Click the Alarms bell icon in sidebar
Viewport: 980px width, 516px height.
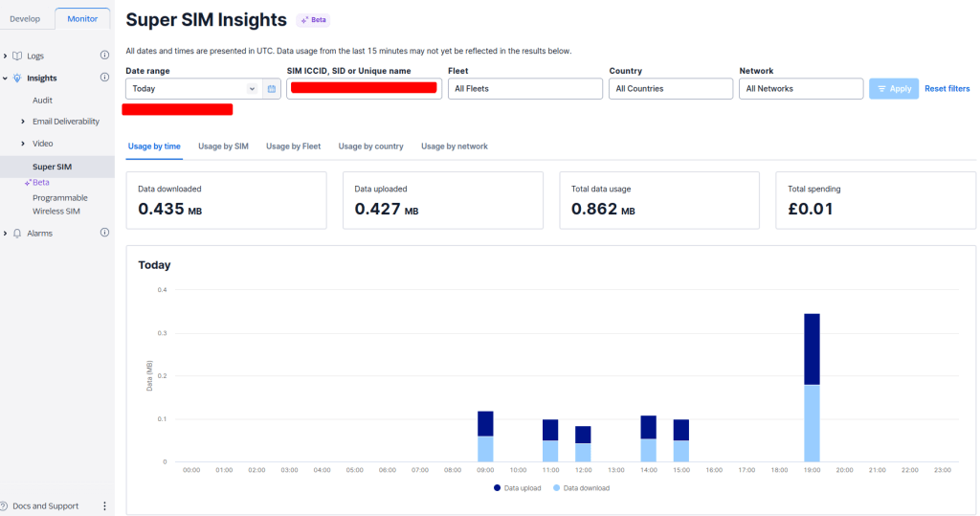tap(17, 234)
